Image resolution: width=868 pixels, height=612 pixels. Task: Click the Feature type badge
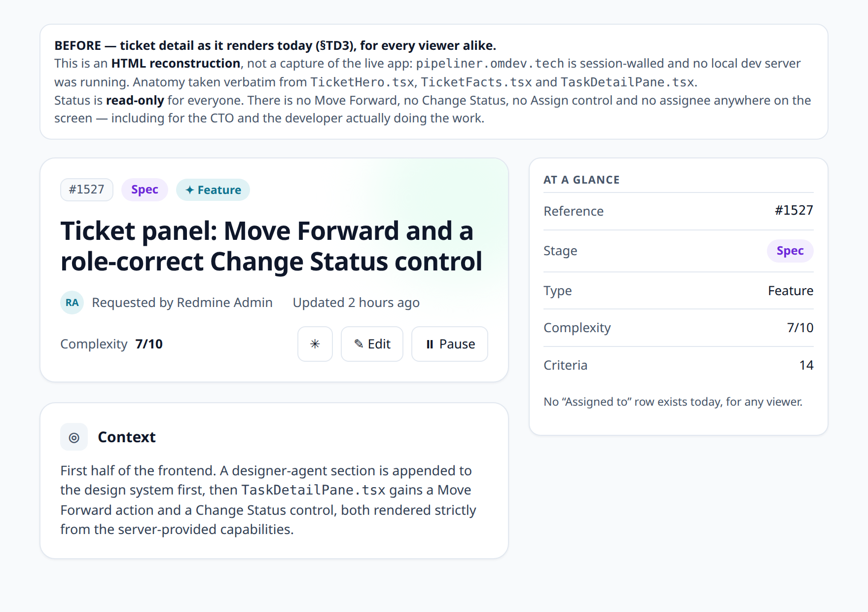(x=213, y=190)
